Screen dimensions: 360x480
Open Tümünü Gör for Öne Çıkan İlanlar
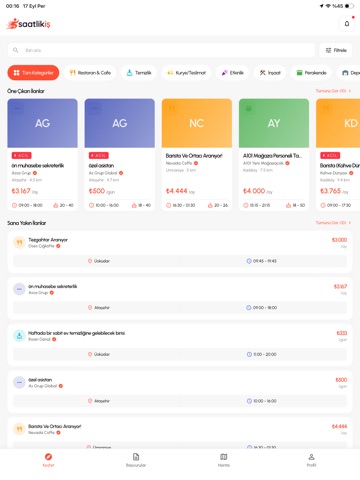point(333,91)
